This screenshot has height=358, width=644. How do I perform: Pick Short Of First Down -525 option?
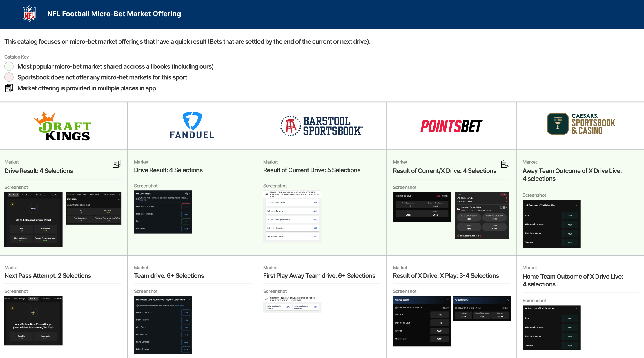[482, 315]
